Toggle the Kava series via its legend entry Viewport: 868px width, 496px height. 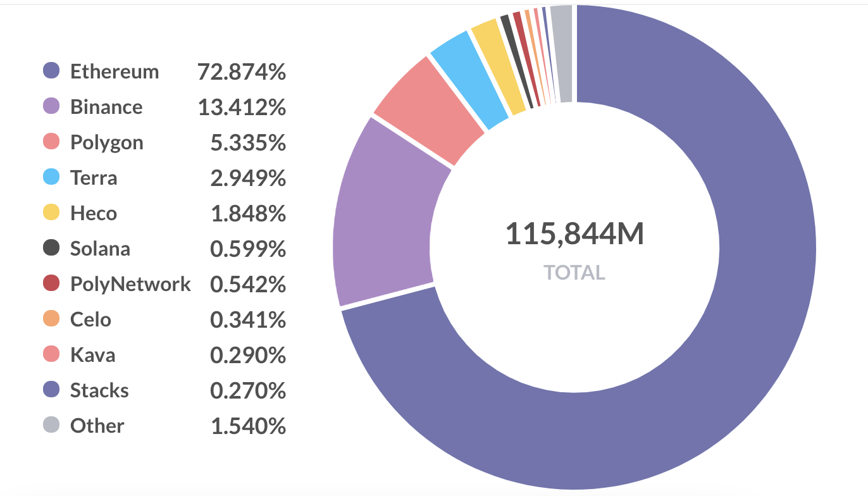tap(93, 355)
